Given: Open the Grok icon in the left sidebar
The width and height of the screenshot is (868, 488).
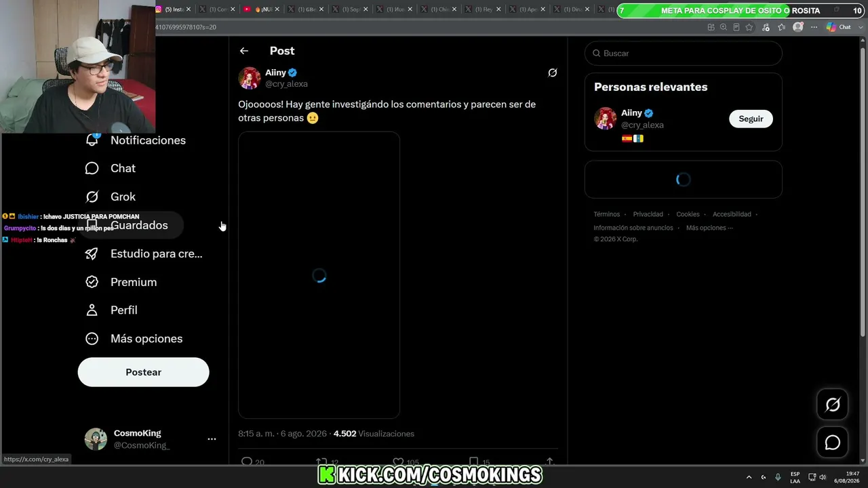Looking at the screenshot, I should click(x=92, y=197).
